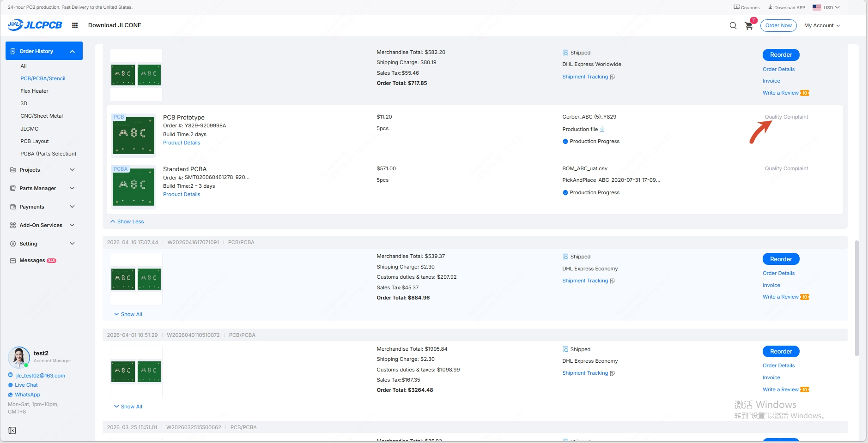This screenshot has width=868, height=443.
Task: Reorder the $3264.48 order
Action: (x=781, y=352)
